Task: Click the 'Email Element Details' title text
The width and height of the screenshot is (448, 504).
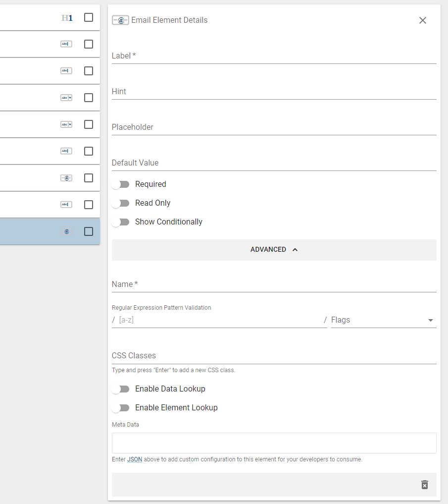Action: click(169, 20)
